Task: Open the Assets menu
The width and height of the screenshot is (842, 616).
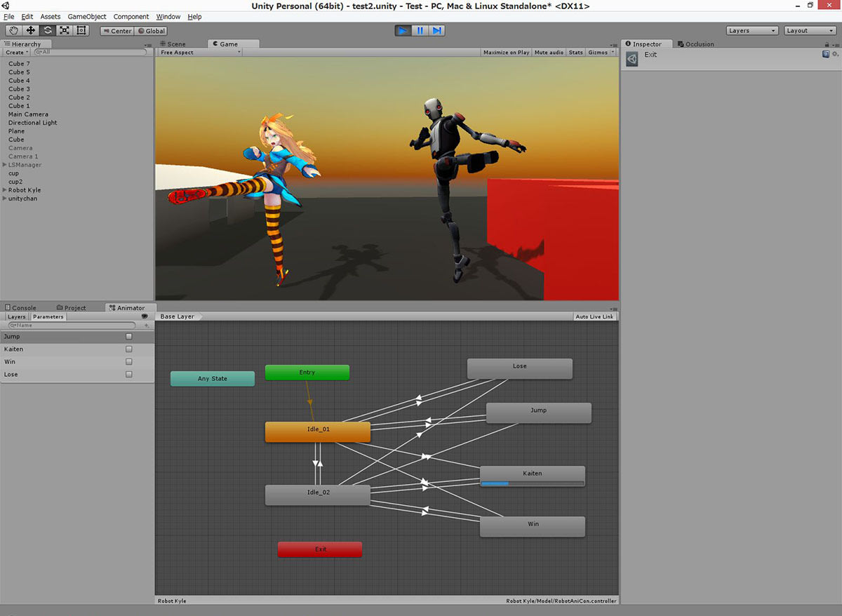Action: coord(51,17)
